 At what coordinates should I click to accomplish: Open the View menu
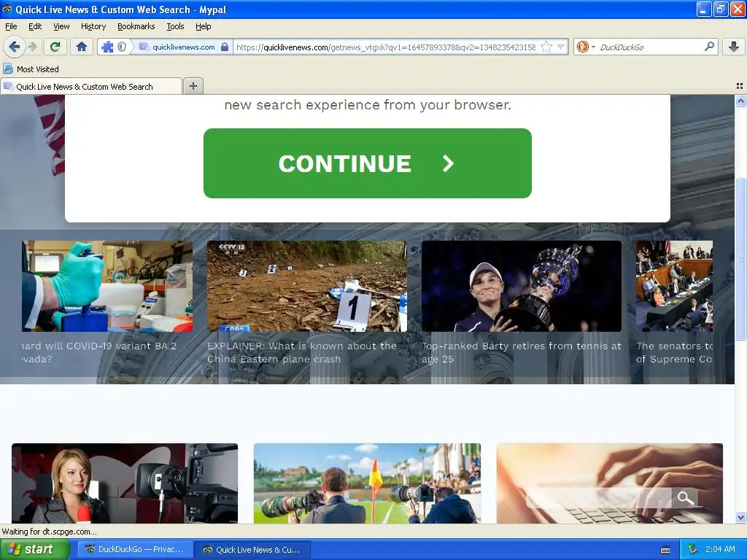61,26
